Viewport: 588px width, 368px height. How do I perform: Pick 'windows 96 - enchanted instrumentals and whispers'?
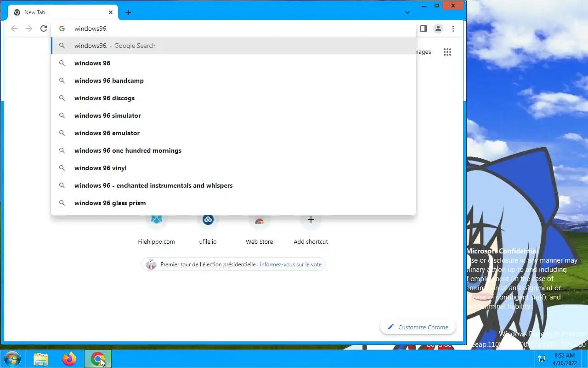[233, 185]
